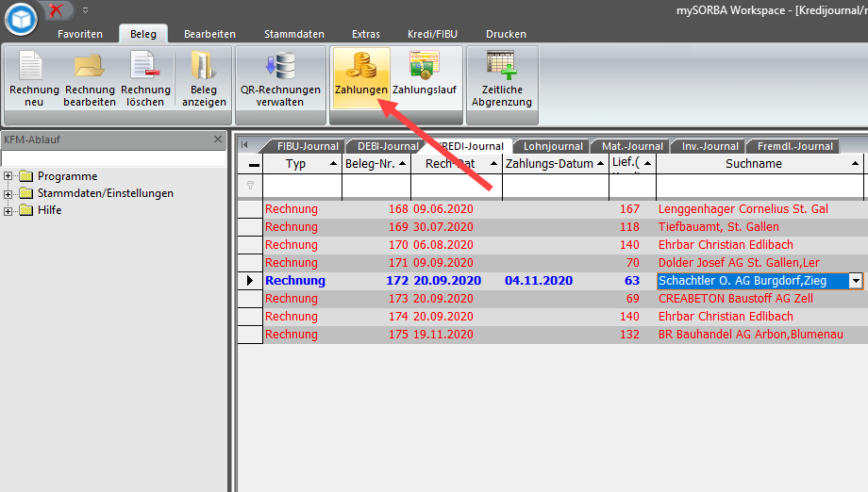Click the filter row funnel icon
This screenshot has height=492, width=868.
250,186
